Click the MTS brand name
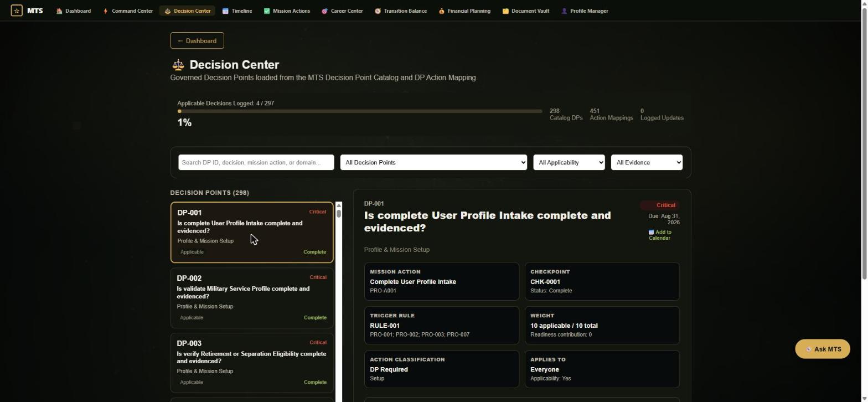Image resolution: width=868 pixels, height=402 pixels. 35,11
